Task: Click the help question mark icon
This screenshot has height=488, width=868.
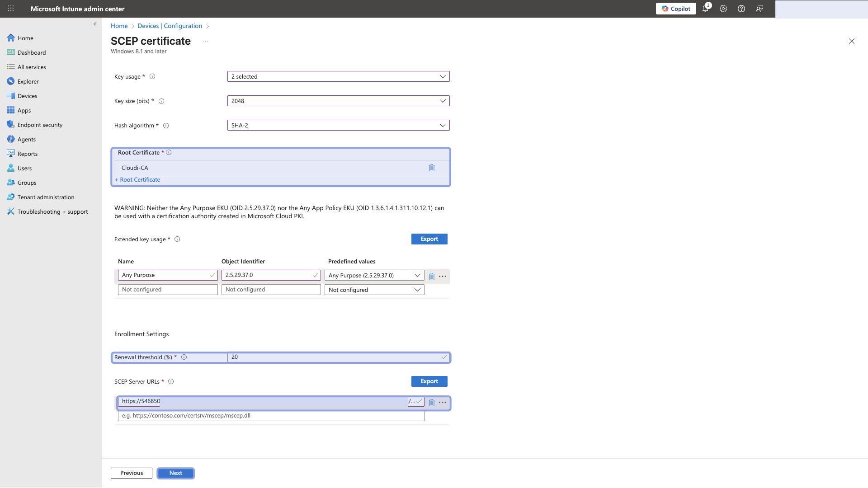Action: point(741,9)
